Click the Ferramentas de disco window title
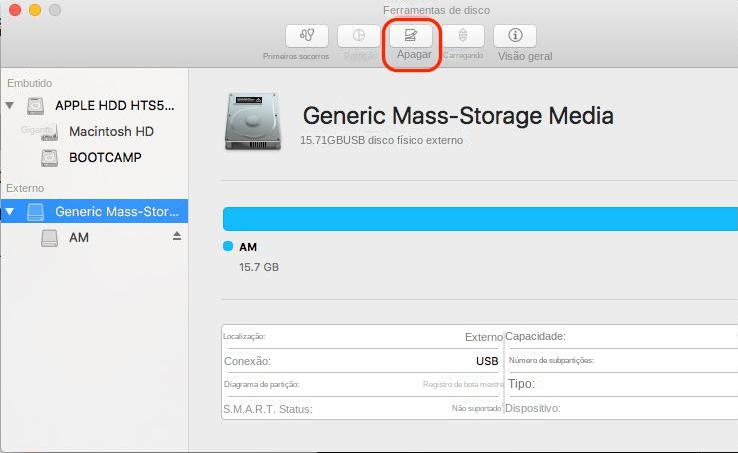 pyautogui.click(x=436, y=10)
